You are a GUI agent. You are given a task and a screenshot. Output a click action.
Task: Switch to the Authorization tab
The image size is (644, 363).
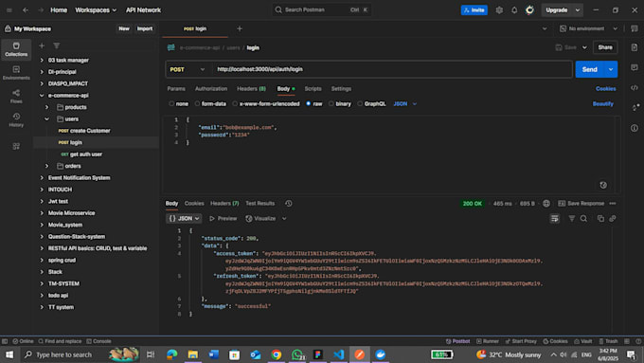[211, 89]
